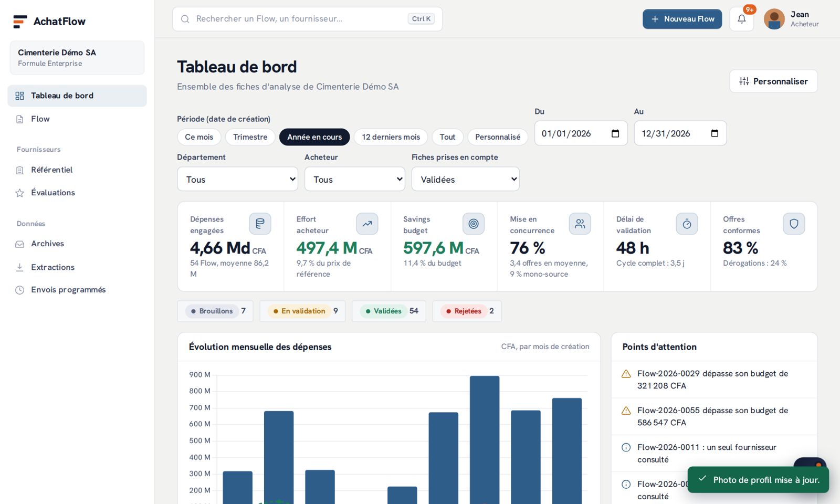Click the Cimenterie Démo SA company card
The height and width of the screenshot is (504, 840).
pyautogui.click(x=77, y=58)
